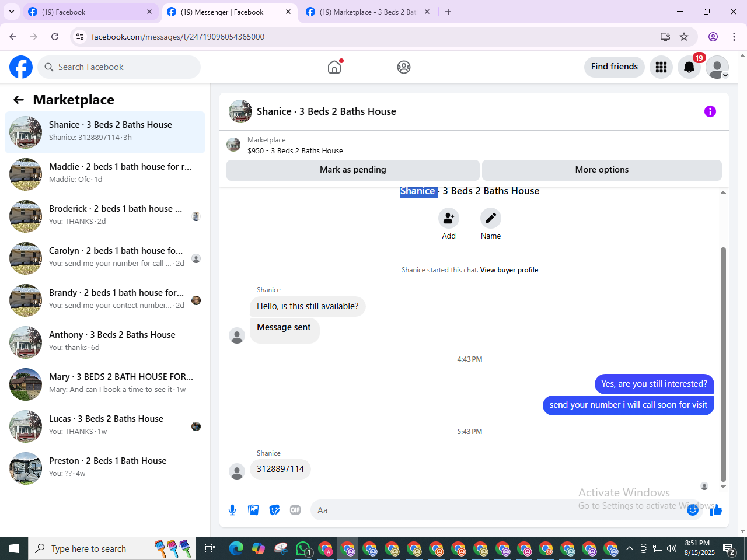This screenshot has width=747, height=560.
Task: Click 'send your number i will call soon' message
Action: point(628,405)
